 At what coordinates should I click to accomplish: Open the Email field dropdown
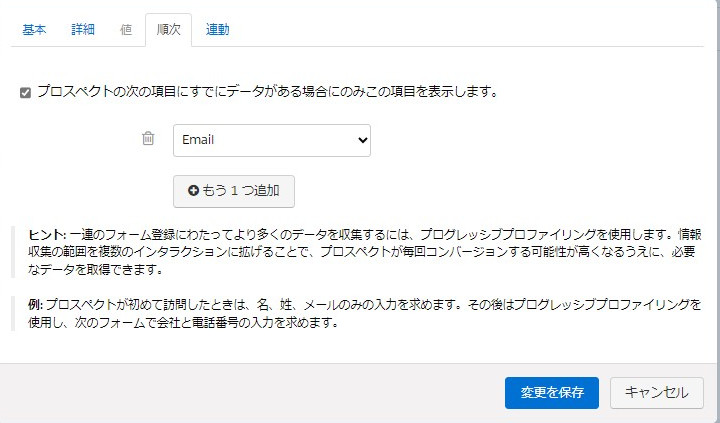pos(272,140)
